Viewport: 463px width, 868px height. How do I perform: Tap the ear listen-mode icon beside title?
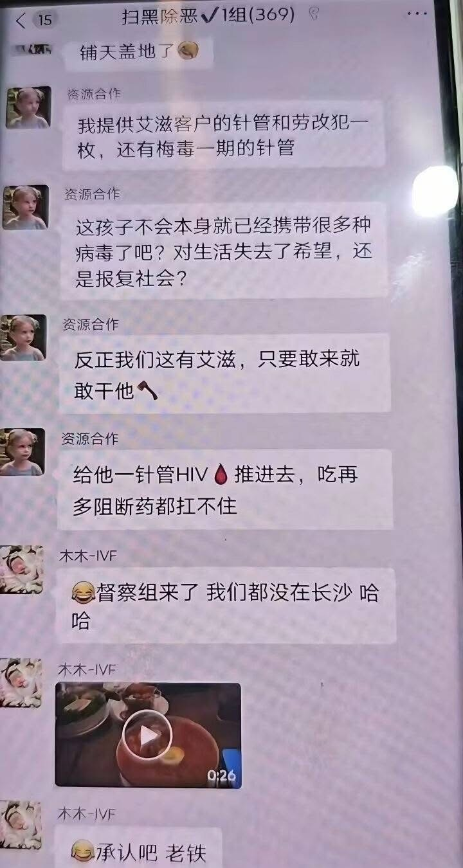pos(314,15)
